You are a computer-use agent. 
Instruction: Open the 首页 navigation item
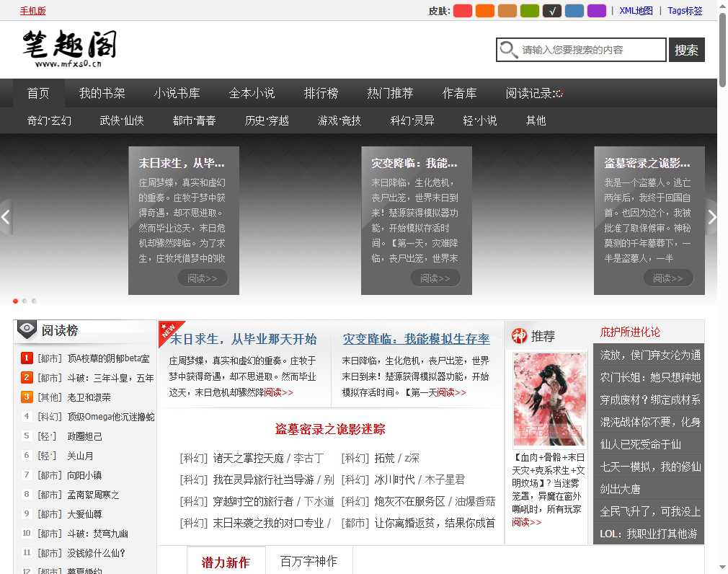pyautogui.click(x=37, y=93)
